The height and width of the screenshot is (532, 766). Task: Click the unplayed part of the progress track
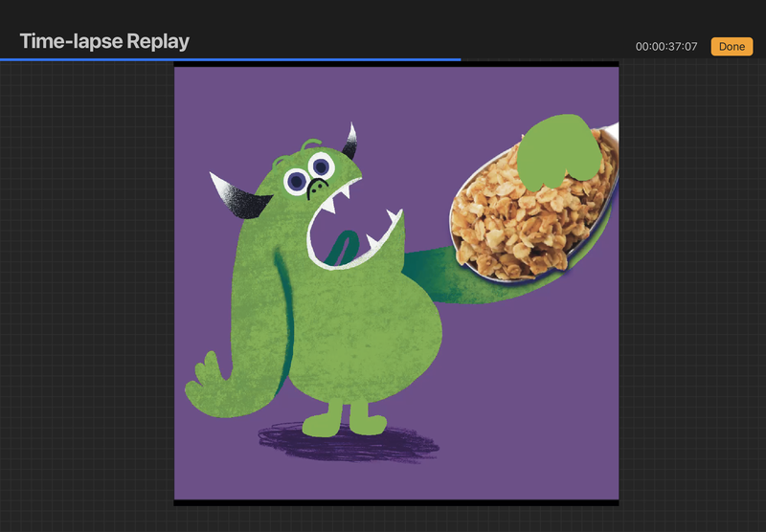click(x=613, y=59)
